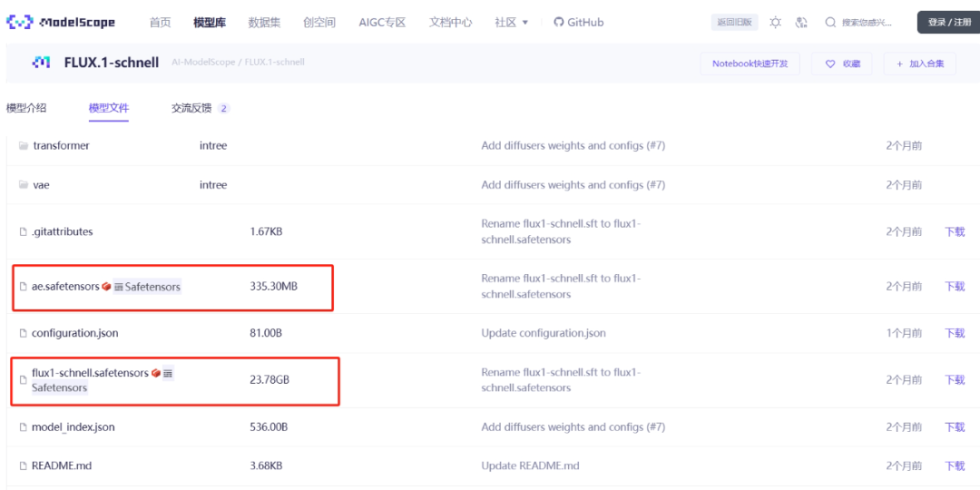Click in the search input field
980x490 pixels.
click(868, 23)
